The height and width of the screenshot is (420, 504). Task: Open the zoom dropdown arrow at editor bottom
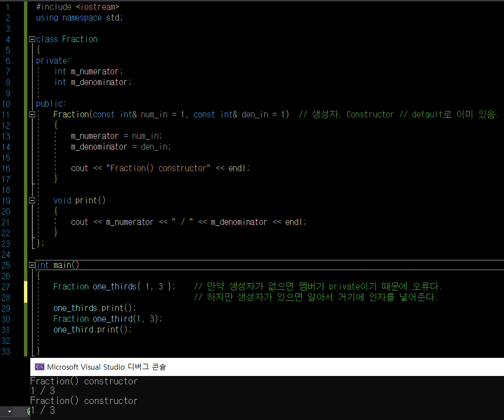point(10,411)
